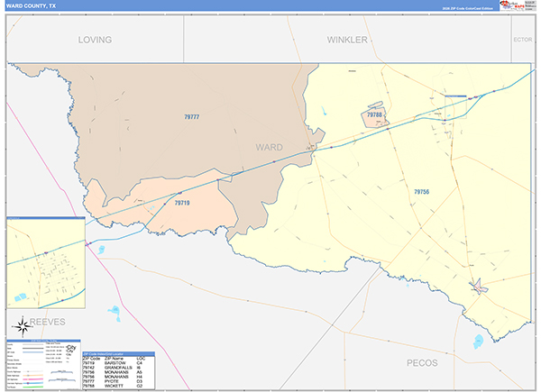Click the ZIP Code Index table header
Image resolution: width=541 pixels, height=392 pixels.
tap(117, 353)
